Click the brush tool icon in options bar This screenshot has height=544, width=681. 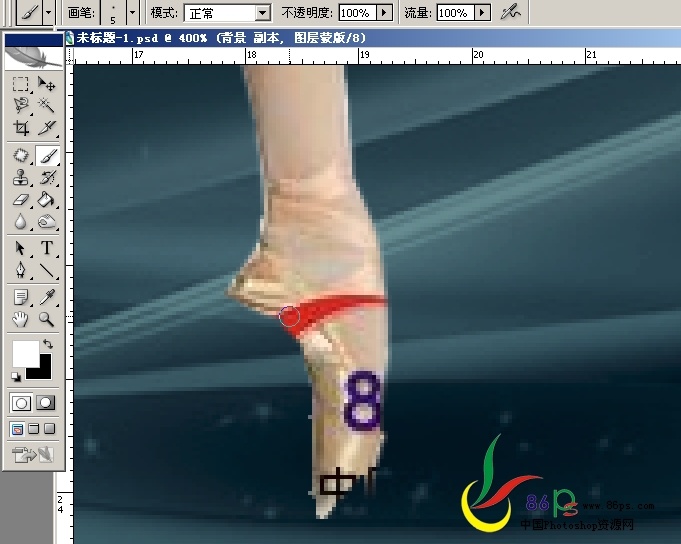click(x=29, y=13)
